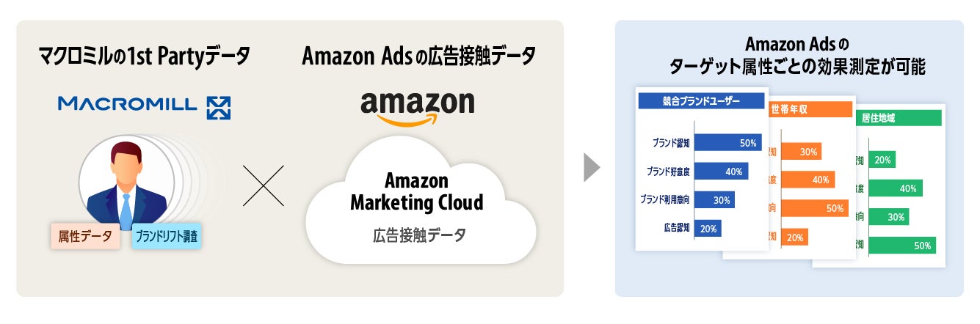Click the blue 20% 広告認知 bar

pyautogui.click(x=708, y=228)
